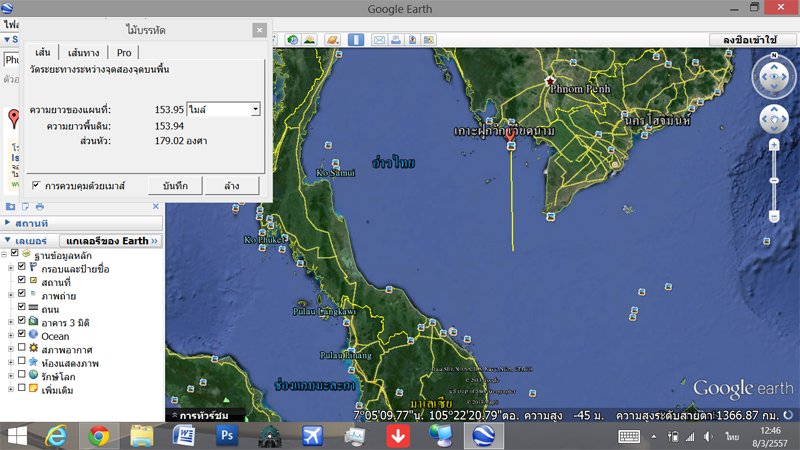Expand the ภาพถ่าย tree node

[11, 294]
